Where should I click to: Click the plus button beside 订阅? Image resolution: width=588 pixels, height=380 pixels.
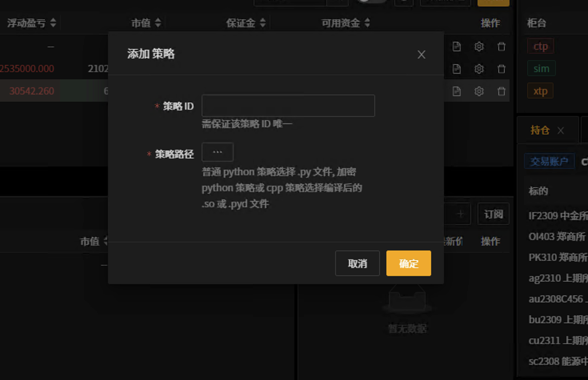pyautogui.click(x=460, y=214)
